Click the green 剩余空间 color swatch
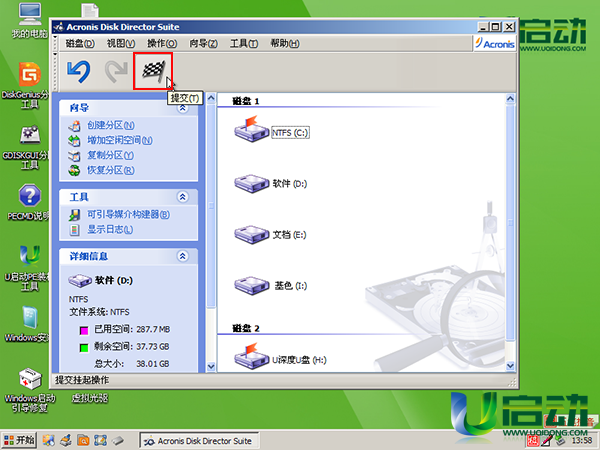 pos(84,348)
